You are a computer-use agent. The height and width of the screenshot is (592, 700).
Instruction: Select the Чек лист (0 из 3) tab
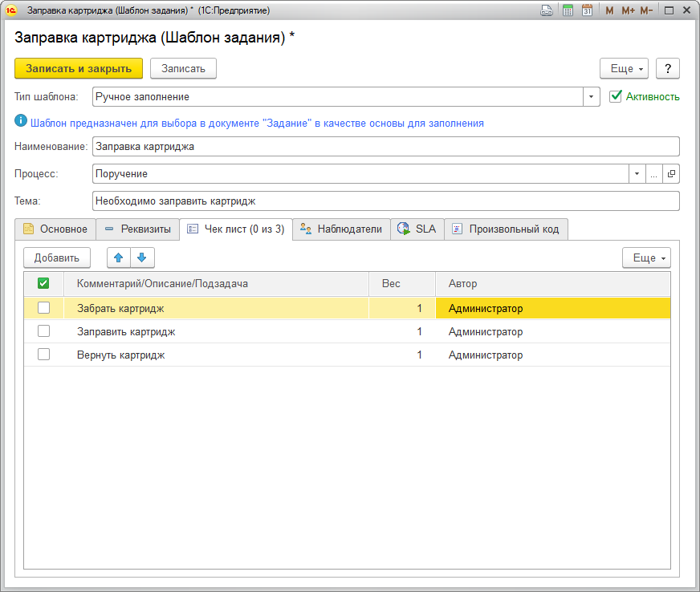click(236, 229)
